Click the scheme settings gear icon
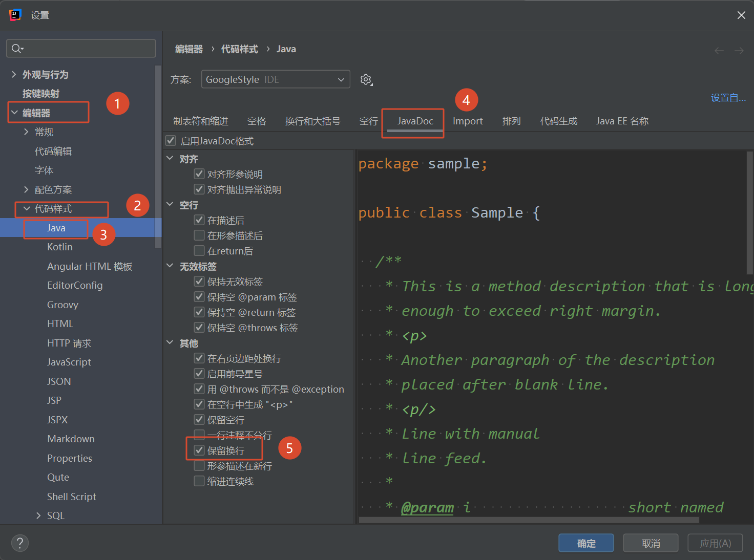754x560 pixels. (x=366, y=79)
